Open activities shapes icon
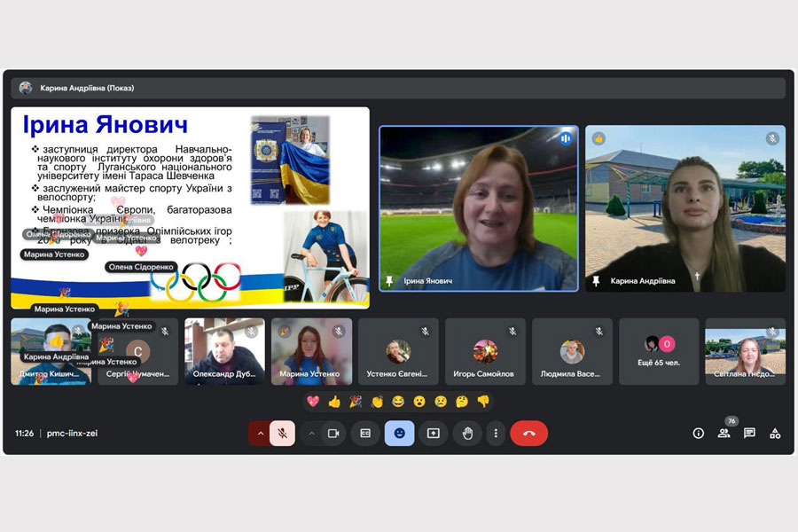The height and width of the screenshot is (532, 798). tap(775, 434)
